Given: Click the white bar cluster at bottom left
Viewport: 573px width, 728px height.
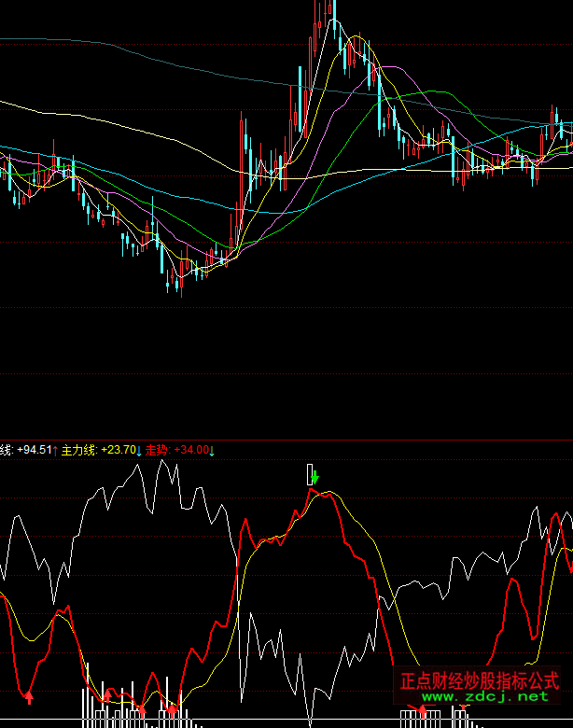Looking at the screenshot, I should [x=93, y=711].
